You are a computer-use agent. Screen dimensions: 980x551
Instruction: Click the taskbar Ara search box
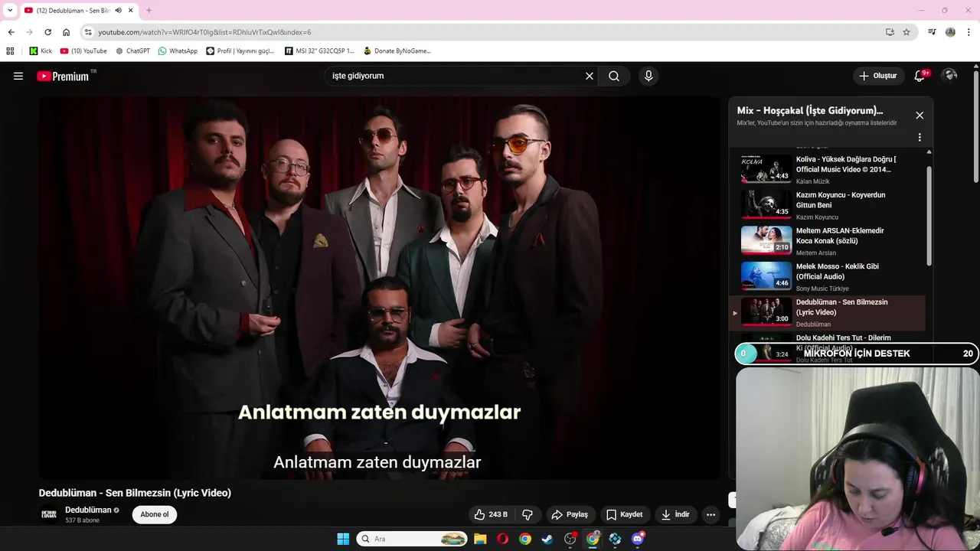412,539
